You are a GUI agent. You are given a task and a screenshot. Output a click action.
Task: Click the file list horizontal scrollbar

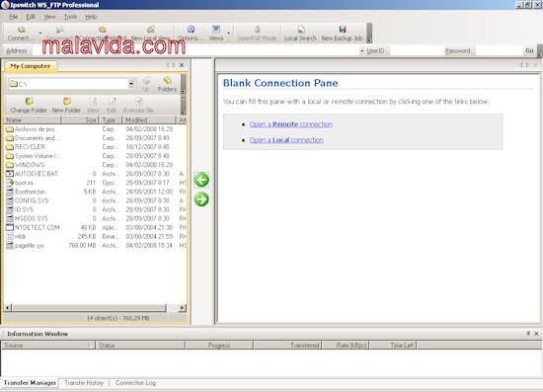[x=89, y=307]
